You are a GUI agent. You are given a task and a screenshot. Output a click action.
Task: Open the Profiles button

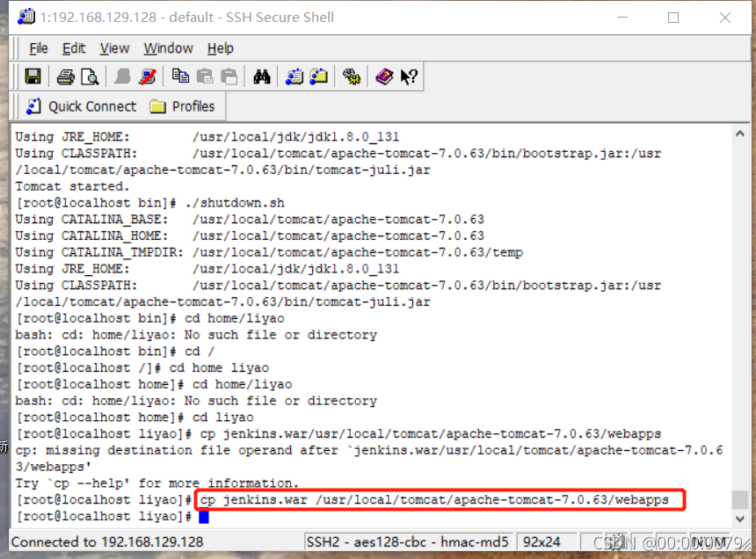tap(182, 106)
